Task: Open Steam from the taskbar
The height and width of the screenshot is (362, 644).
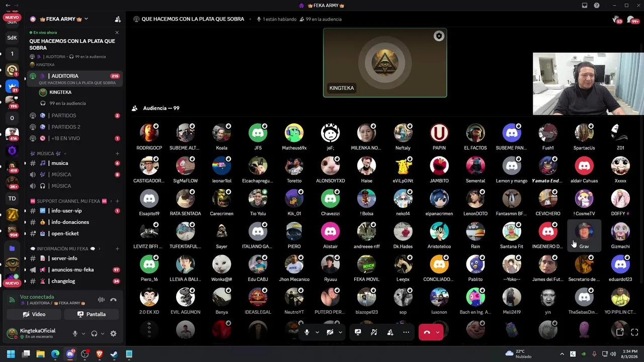Action: pyautogui.click(x=114, y=354)
